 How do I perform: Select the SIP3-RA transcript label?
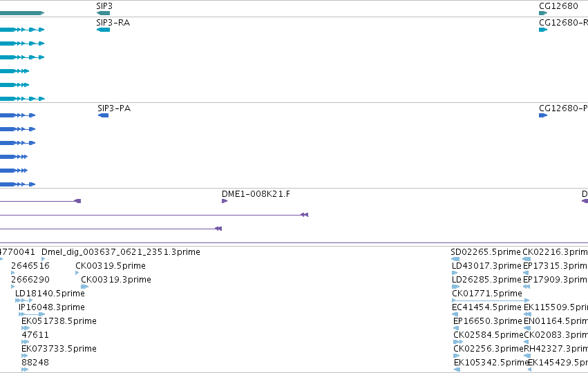click(113, 23)
